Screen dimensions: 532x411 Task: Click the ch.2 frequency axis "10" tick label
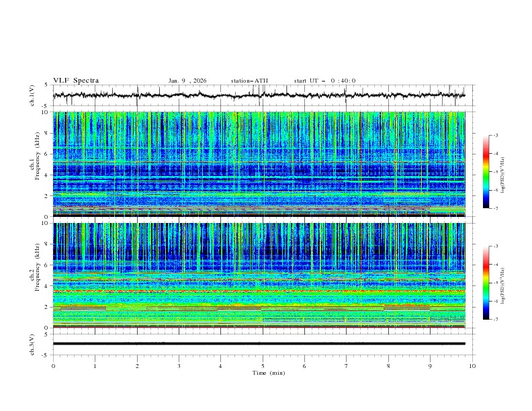(x=46, y=223)
